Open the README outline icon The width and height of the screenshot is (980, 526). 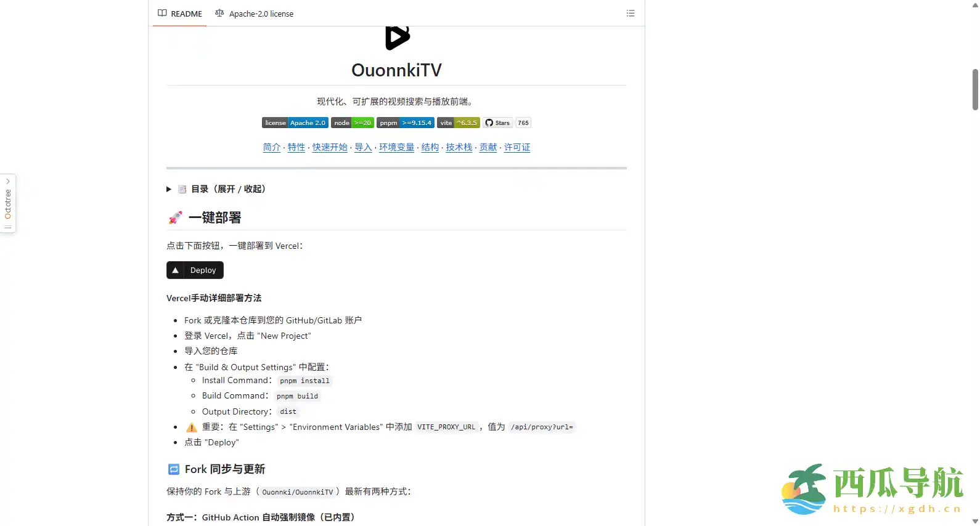630,14
